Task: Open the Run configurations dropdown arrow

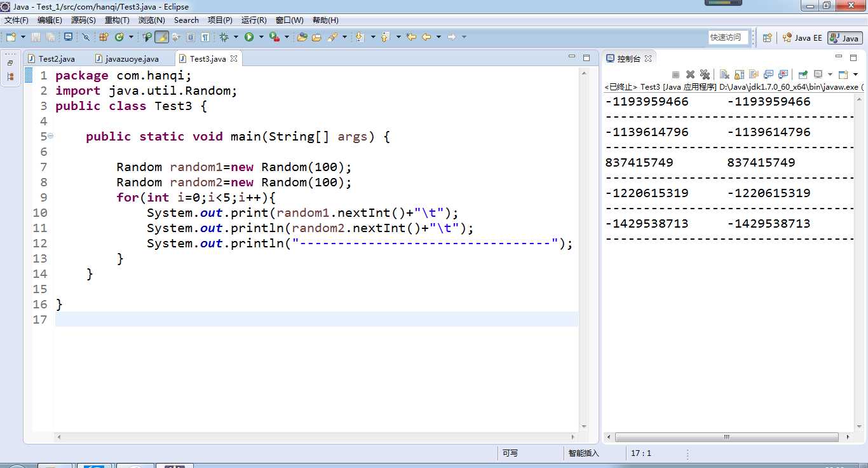Action: [x=261, y=38]
